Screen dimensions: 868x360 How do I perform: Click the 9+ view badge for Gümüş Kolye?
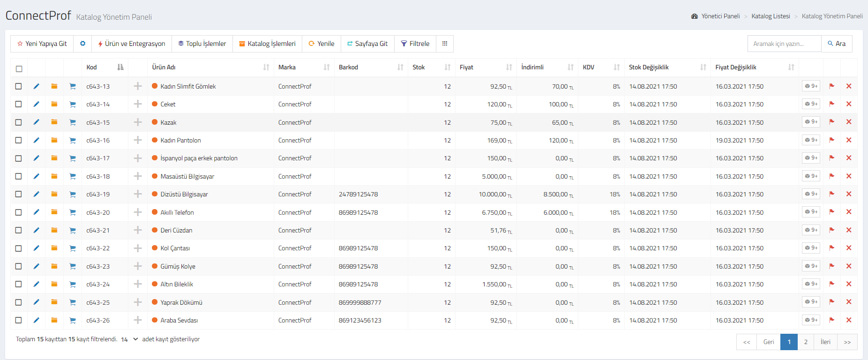coord(811,266)
